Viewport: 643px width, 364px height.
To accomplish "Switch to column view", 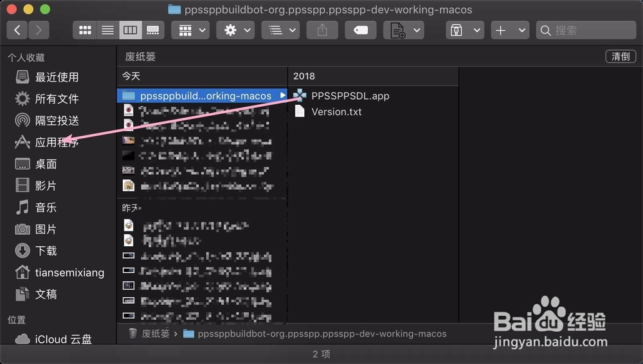I will pyautogui.click(x=131, y=30).
